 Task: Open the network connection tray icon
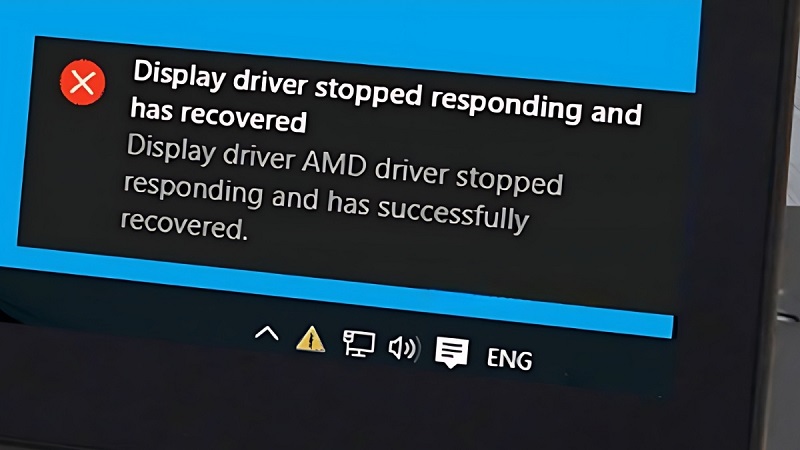click(x=358, y=344)
